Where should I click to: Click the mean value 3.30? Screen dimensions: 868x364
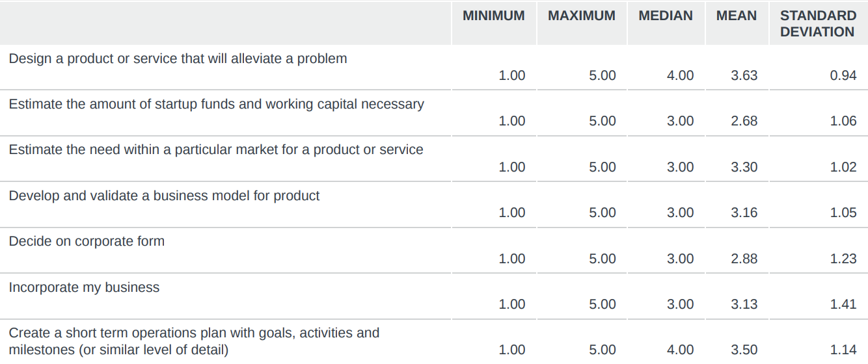pyautogui.click(x=744, y=167)
